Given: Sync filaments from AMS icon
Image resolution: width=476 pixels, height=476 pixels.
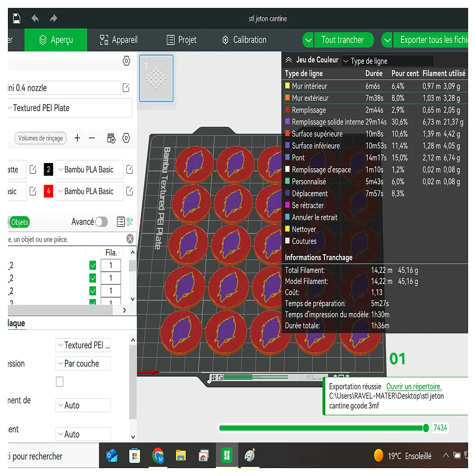Looking at the screenshot, I should click(111, 138).
